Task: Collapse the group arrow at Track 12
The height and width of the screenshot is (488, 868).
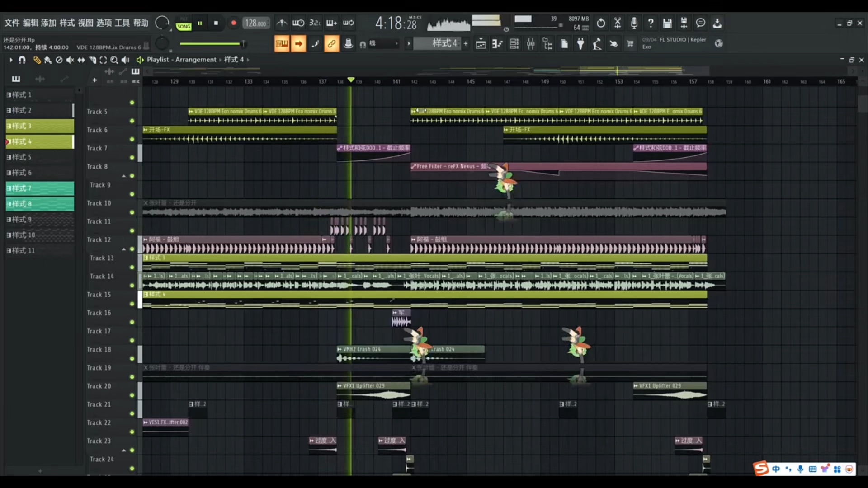Action: click(123, 249)
